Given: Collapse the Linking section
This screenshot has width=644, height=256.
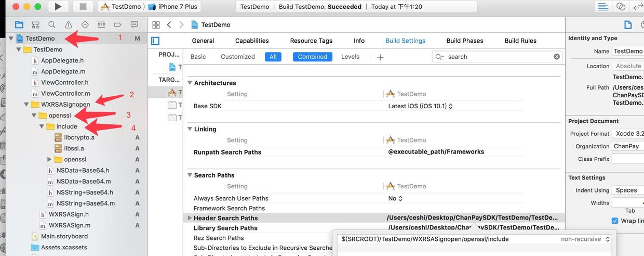Looking at the screenshot, I should pyautogui.click(x=190, y=129).
